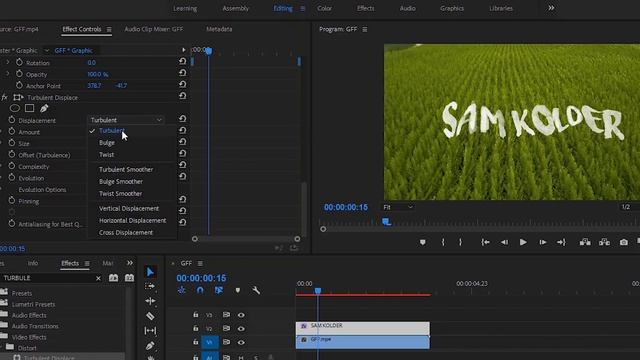Step back one frame
Viewport: 640px width, 360px height.
(504, 242)
